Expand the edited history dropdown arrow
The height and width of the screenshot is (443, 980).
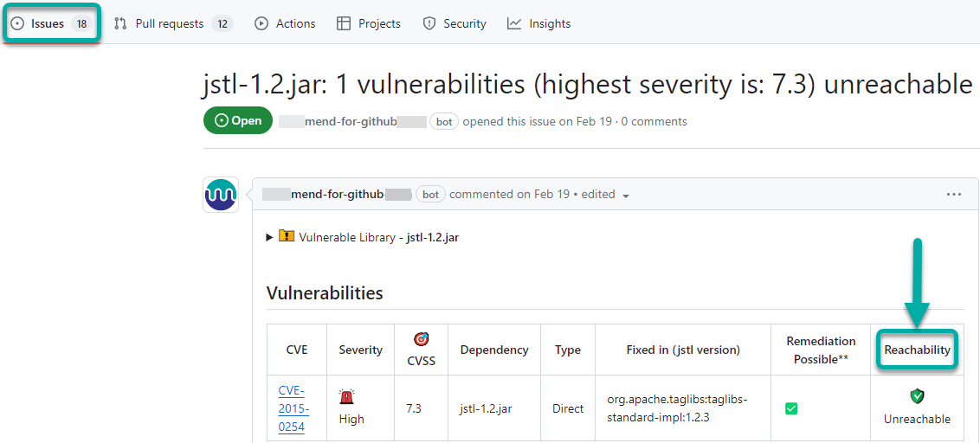coord(626,196)
